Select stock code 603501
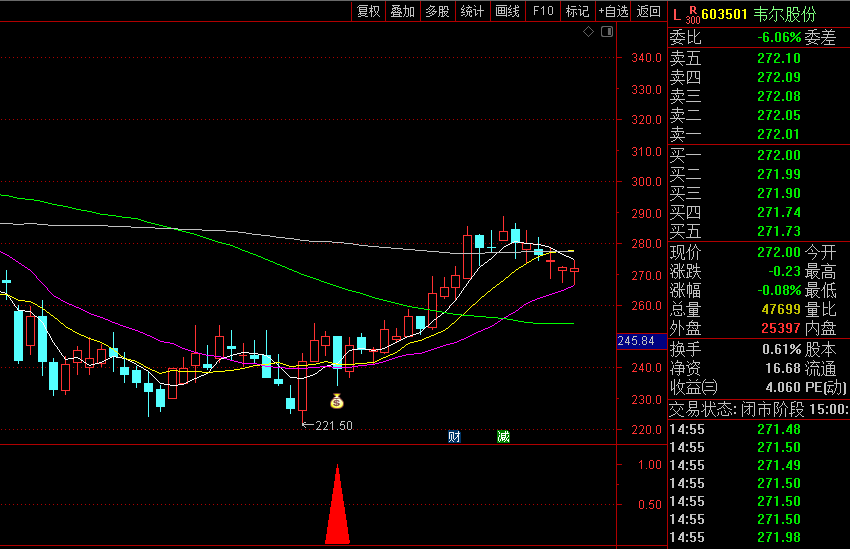 [724, 14]
